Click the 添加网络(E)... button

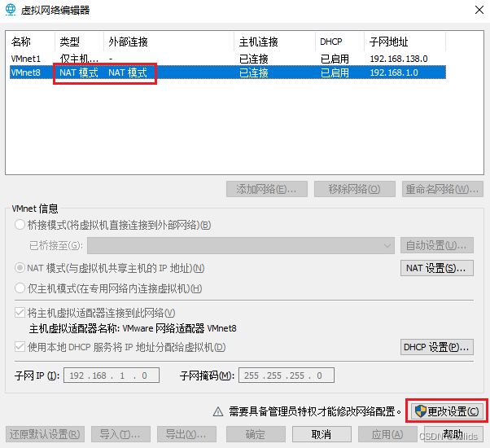(267, 189)
